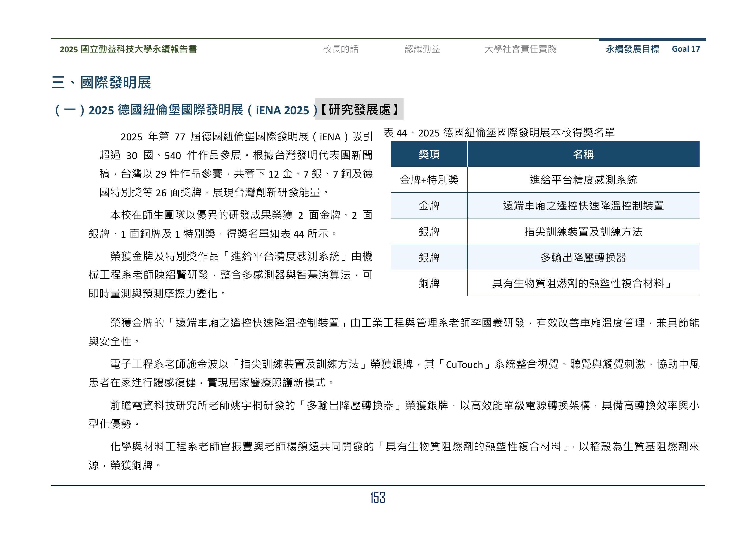Click the 2025 國立勤益科技大學永續報告書 title

pos(128,49)
